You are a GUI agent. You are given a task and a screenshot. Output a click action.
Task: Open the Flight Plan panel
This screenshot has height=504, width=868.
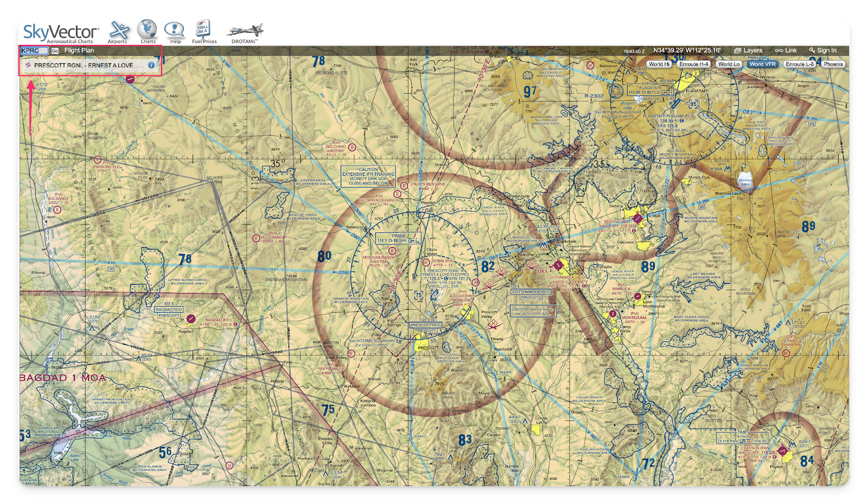pos(79,50)
